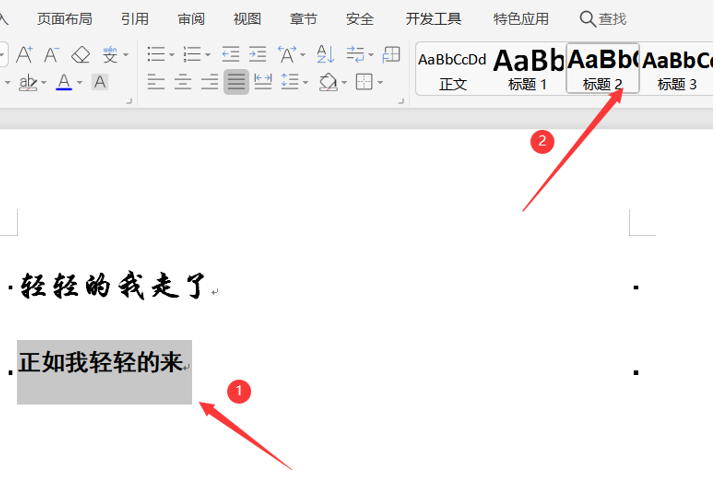Viewport: 716px width, 485px height.
Task: Click the tab stops table icon
Action: click(391, 54)
